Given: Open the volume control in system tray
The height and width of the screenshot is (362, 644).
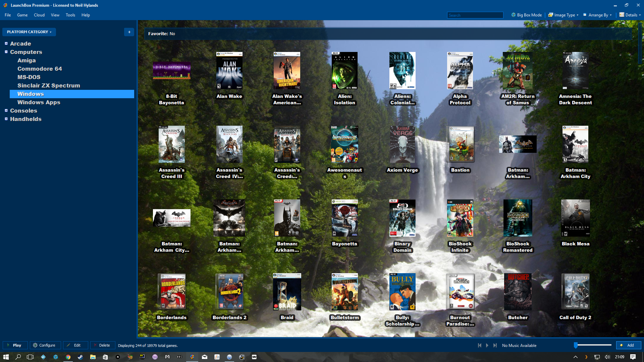Looking at the screenshot, I should [x=607, y=357].
